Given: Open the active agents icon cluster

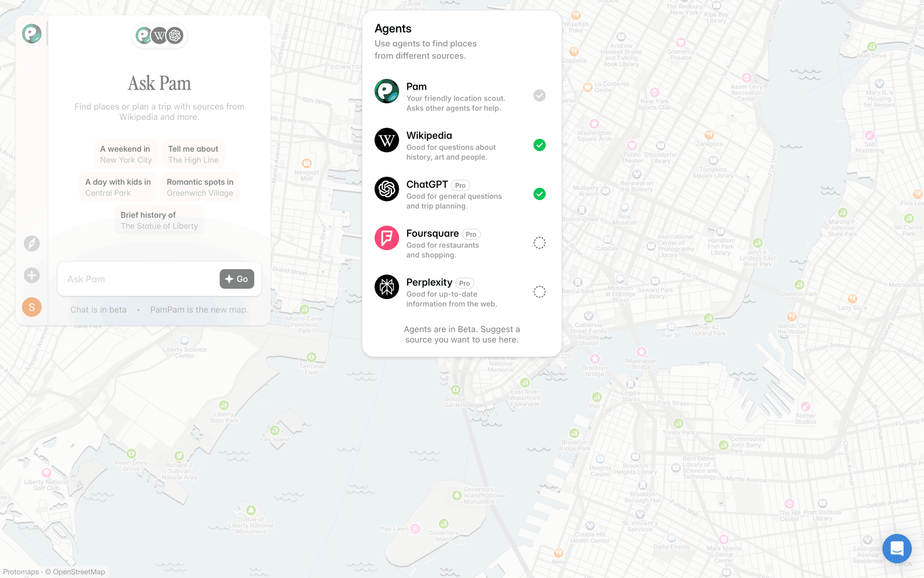Looking at the screenshot, I should tap(159, 35).
